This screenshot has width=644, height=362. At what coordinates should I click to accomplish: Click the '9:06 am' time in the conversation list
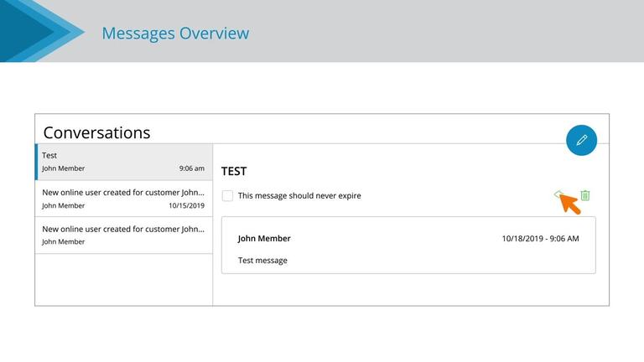coord(192,168)
